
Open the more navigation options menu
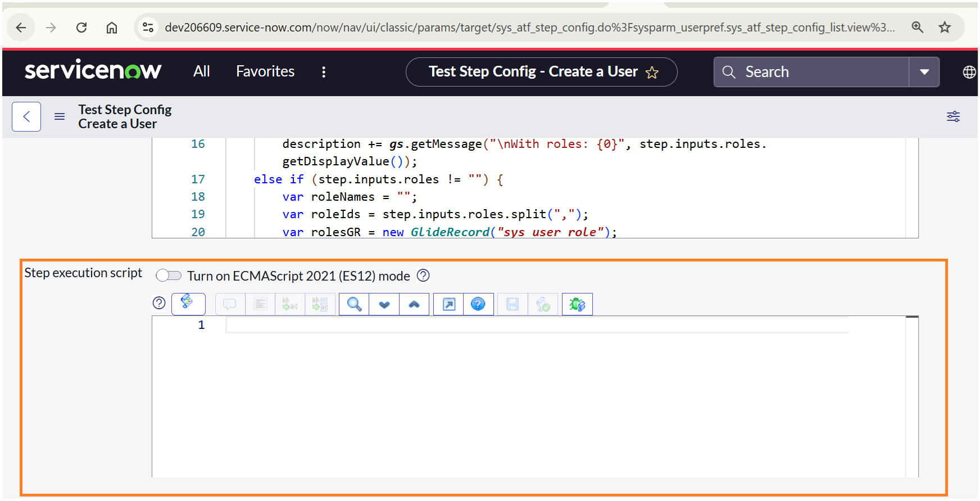(324, 72)
